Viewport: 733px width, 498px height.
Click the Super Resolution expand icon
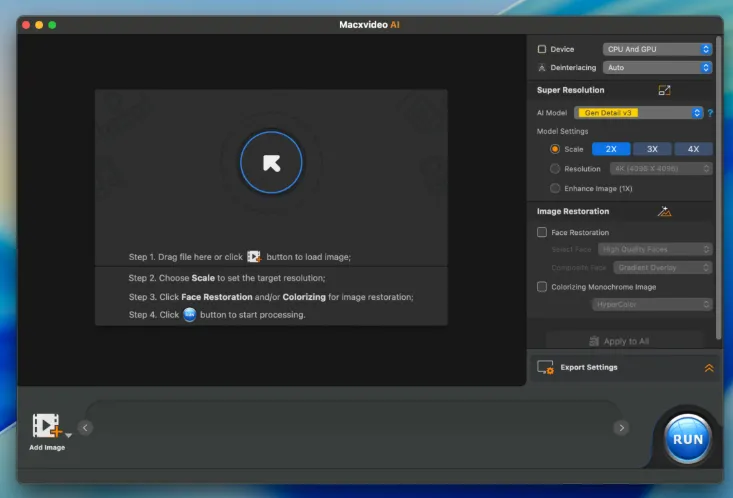(664, 90)
